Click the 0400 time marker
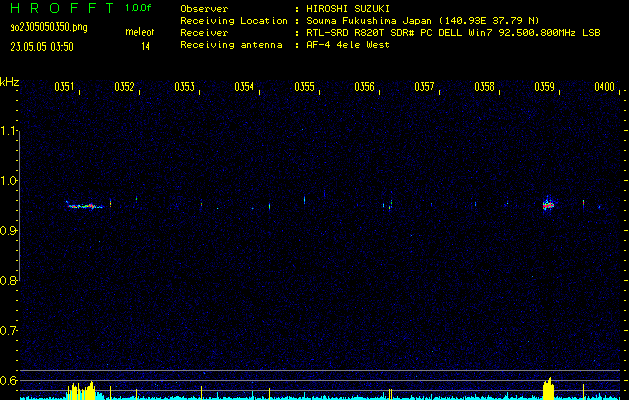 pyautogui.click(x=604, y=87)
